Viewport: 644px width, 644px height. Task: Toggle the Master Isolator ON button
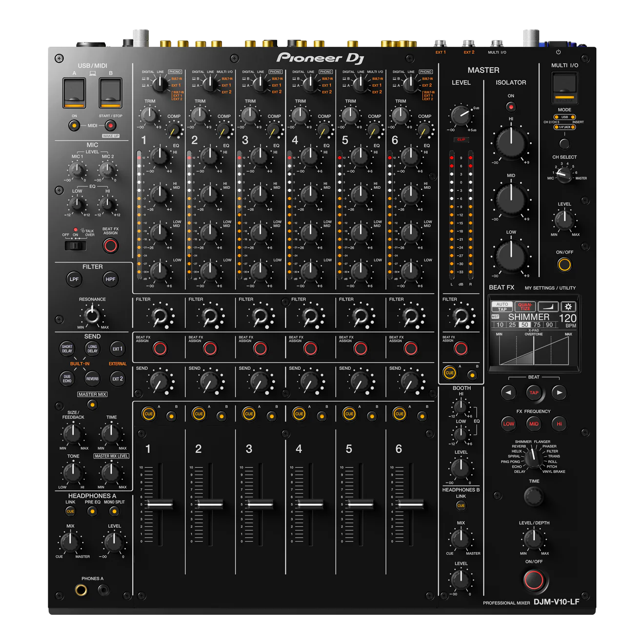pyautogui.click(x=511, y=106)
